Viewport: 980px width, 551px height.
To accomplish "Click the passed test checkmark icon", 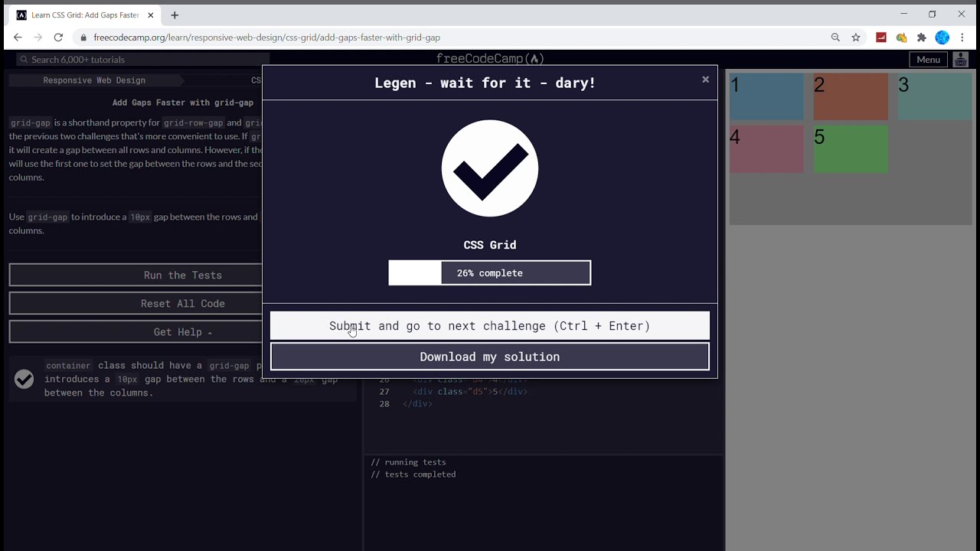I will coord(24,379).
